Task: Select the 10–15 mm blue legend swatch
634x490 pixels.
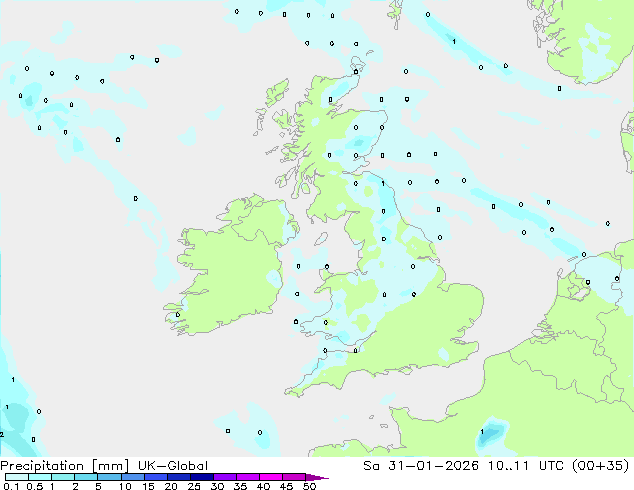Action: (x=132, y=477)
